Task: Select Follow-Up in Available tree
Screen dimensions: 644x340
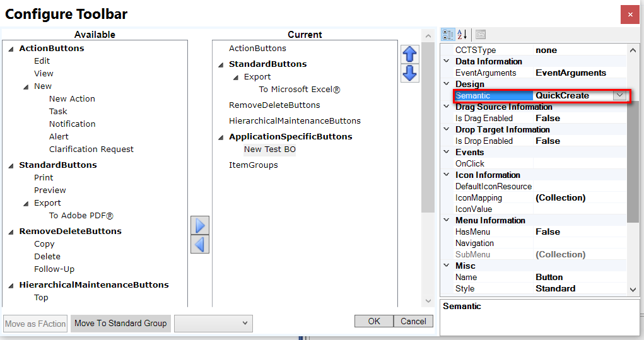Action: 54,269
